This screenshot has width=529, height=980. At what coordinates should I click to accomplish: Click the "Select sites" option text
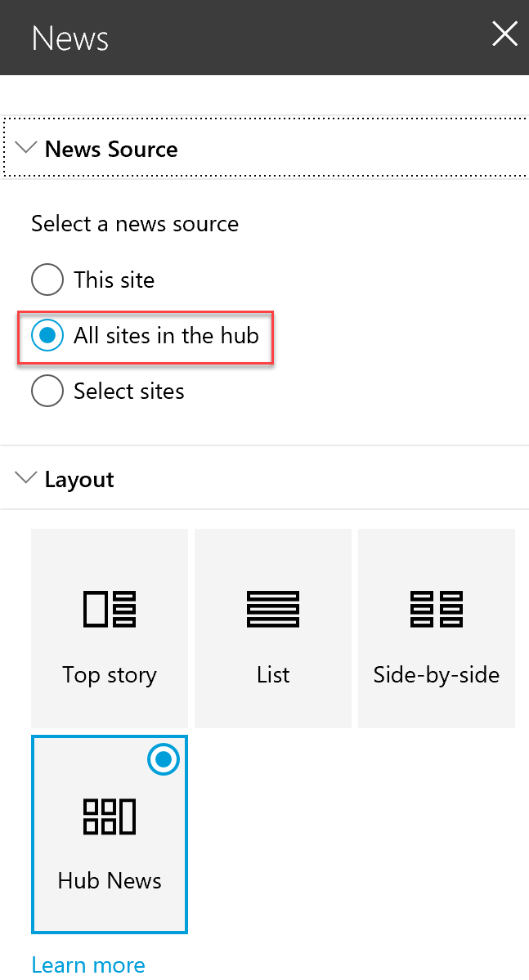point(129,392)
